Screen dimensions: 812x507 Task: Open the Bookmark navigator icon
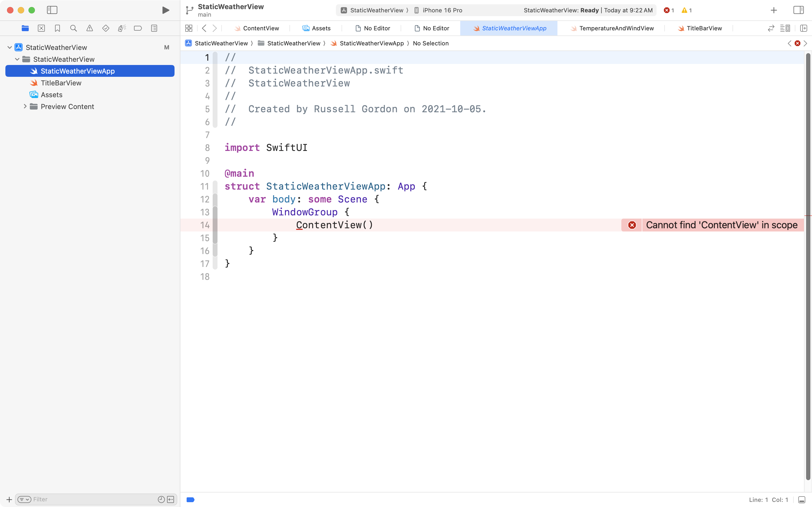57,28
